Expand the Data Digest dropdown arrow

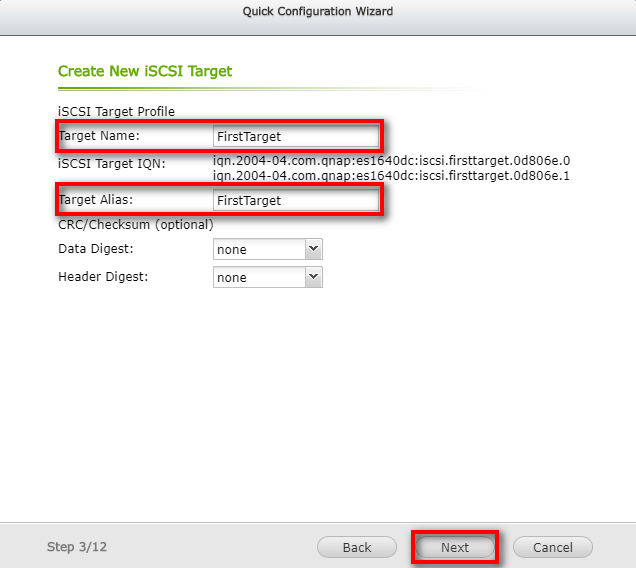tap(313, 249)
